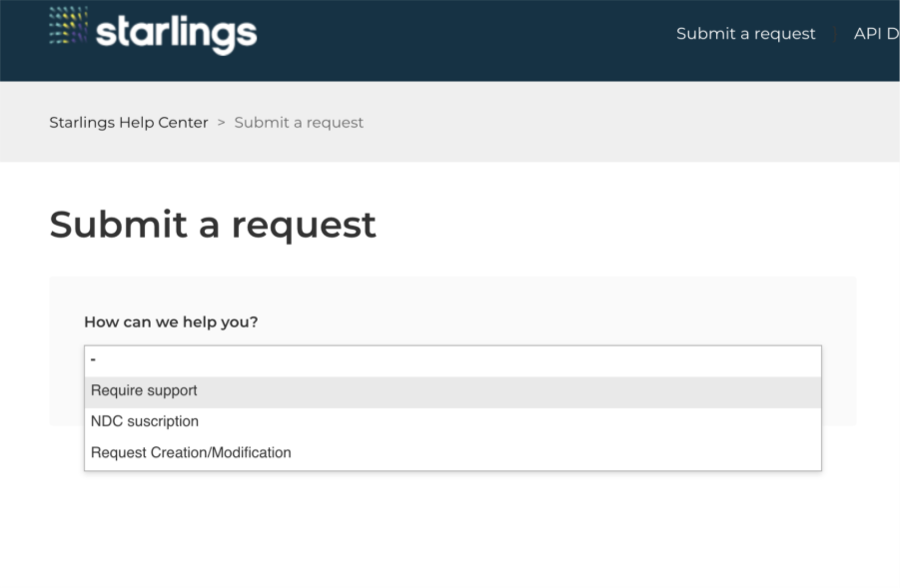Click the Submit a request breadcrumb
Viewport: 900px width, 588px height.
299,123
